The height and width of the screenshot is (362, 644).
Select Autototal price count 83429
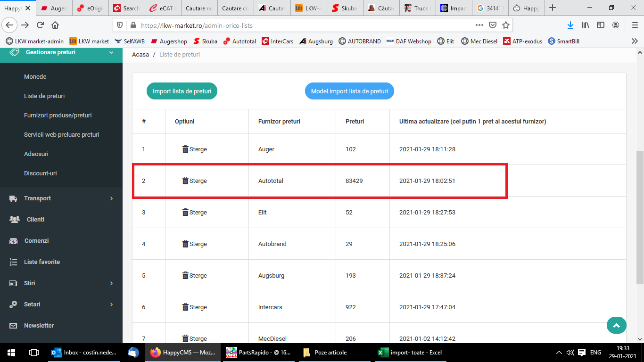pos(354,181)
